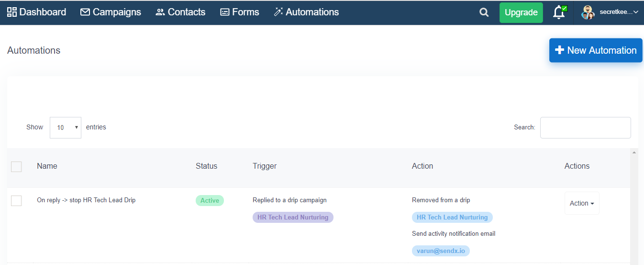Check the box for HR Tech Lead Drip row

click(16, 201)
